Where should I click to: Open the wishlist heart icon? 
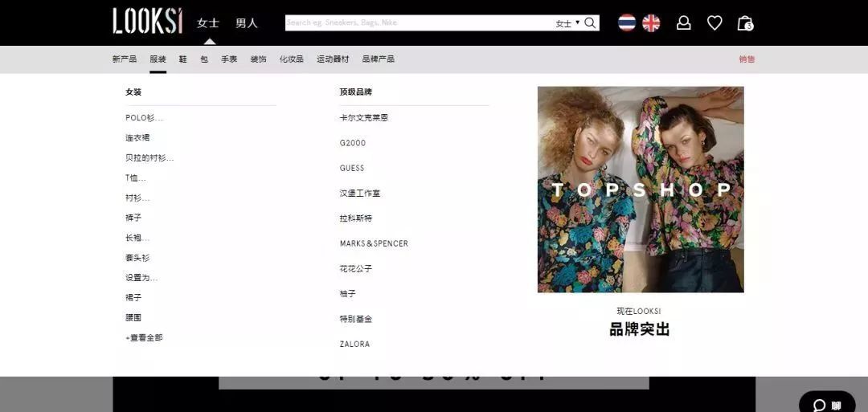714,22
